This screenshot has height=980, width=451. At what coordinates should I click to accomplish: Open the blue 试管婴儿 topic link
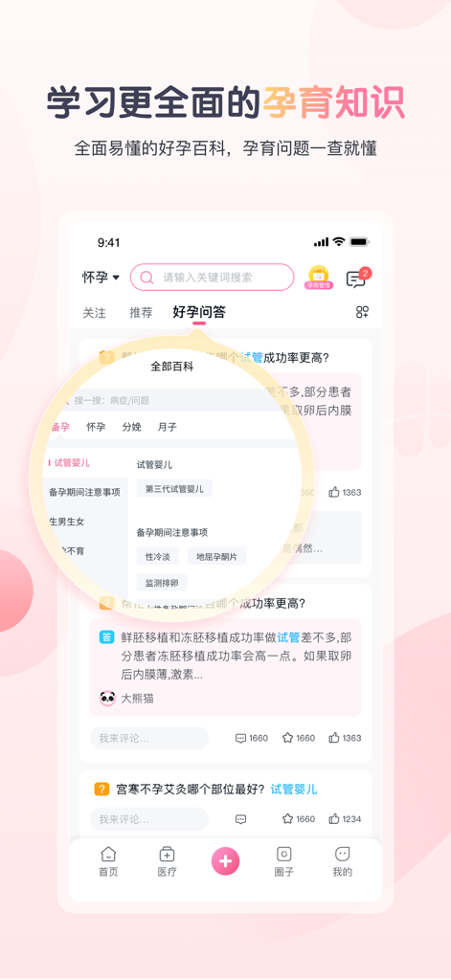click(x=293, y=790)
